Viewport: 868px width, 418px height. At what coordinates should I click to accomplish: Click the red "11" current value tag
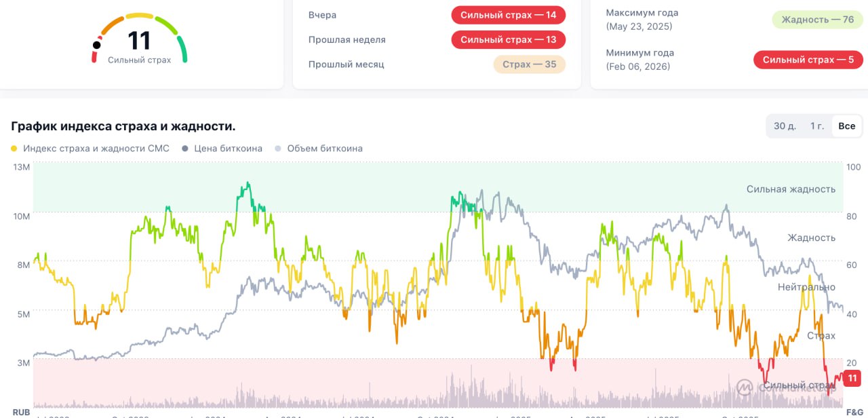(x=852, y=378)
